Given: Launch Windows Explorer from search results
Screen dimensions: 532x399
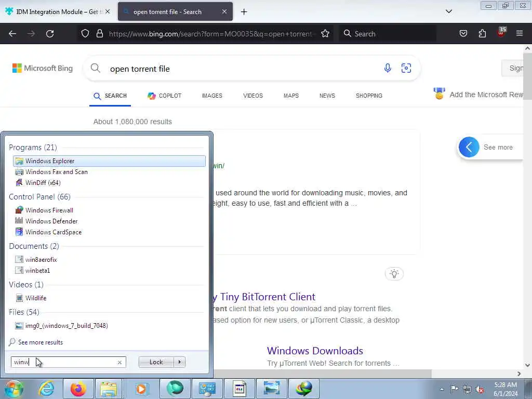Looking at the screenshot, I should pyautogui.click(x=109, y=161).
